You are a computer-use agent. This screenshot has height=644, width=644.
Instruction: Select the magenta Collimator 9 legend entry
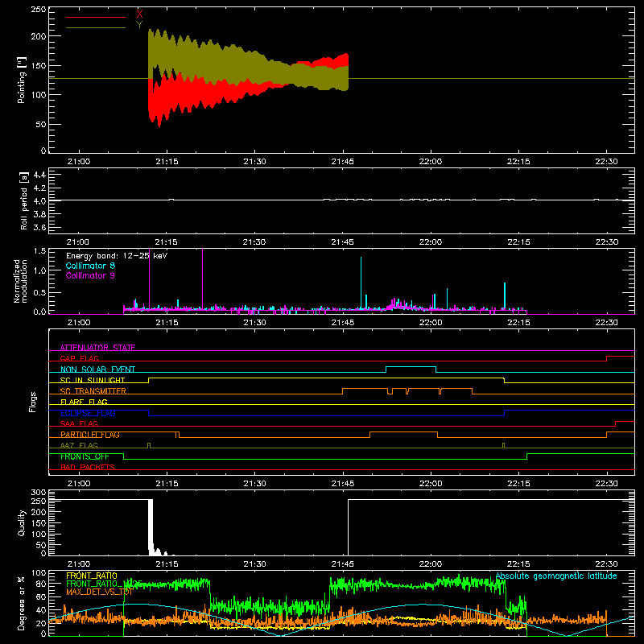(90, 275)
